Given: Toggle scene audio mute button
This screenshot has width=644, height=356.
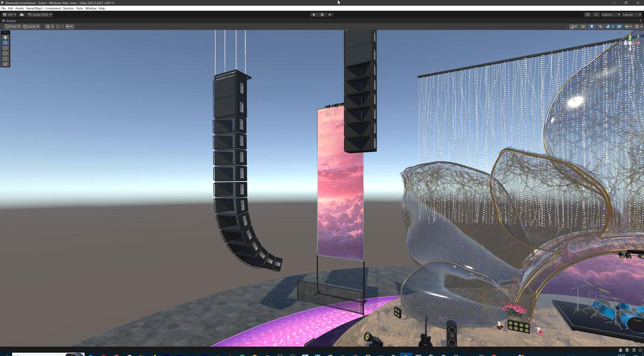Looking at the screenshot, I should pos(600,26).
